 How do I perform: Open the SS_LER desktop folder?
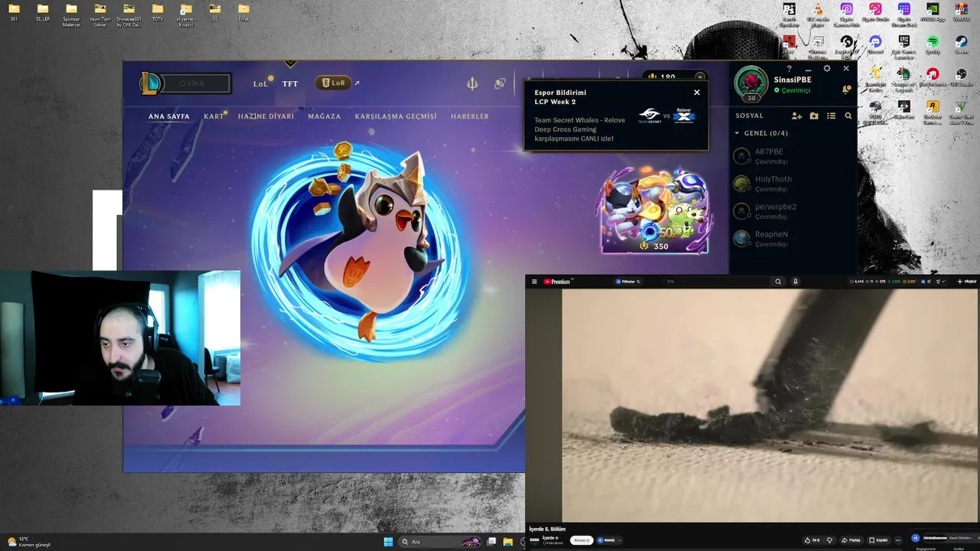(43, 12)
